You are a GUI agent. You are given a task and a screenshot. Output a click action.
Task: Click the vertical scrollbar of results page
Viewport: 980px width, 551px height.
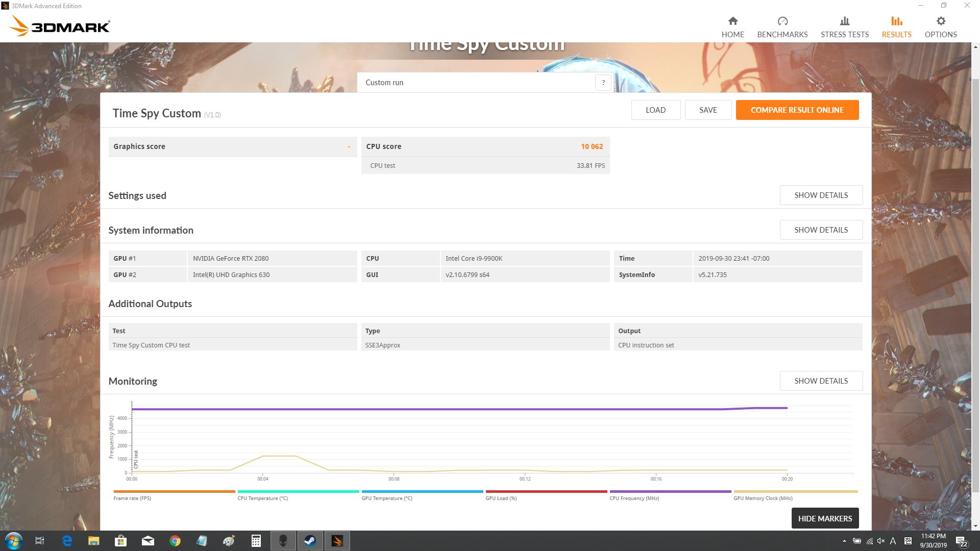pos(975,286)
